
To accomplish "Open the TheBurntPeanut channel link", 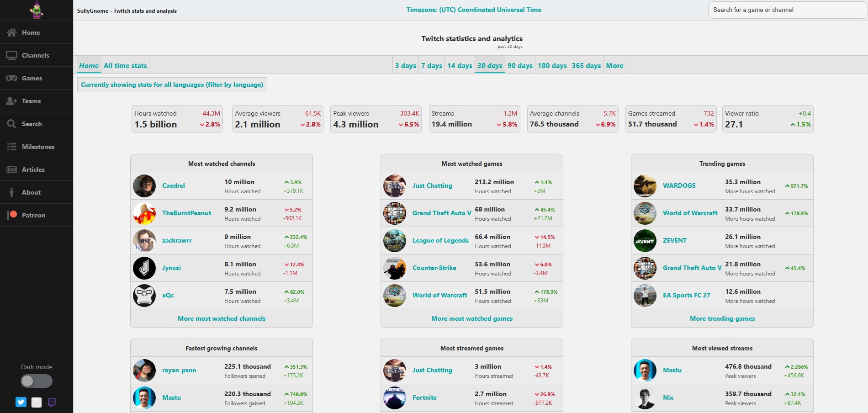I will point(186,213).
